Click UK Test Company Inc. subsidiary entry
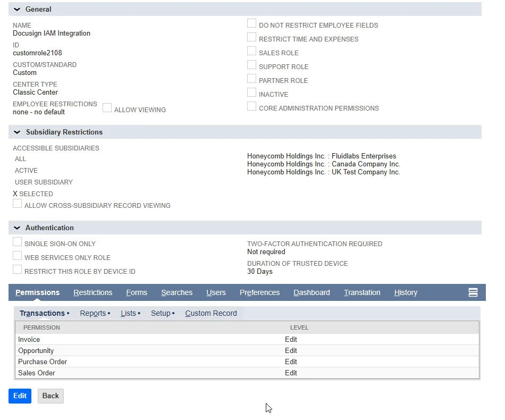 click(324, 172)
